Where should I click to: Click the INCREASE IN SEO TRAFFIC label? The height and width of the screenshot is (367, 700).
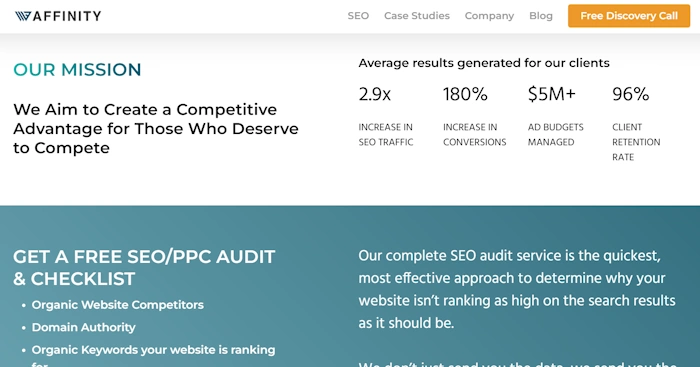tap(386, 134)
